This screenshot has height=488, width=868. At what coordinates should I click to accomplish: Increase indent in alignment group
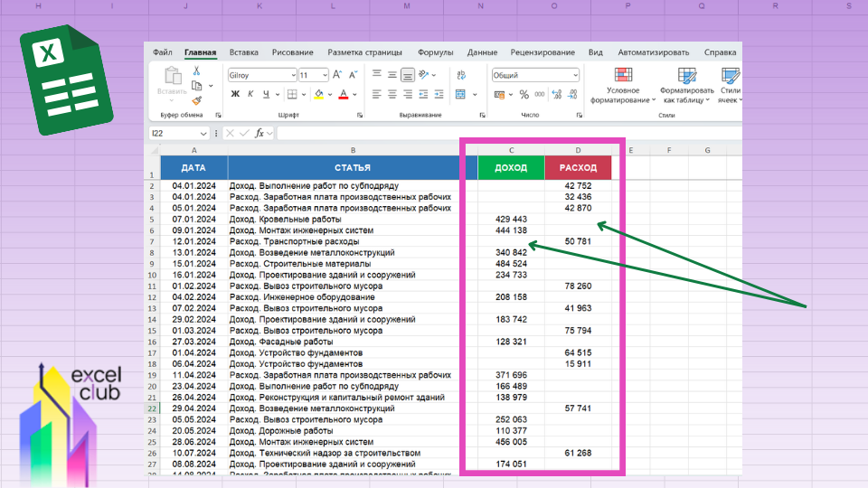click(439, 95)
